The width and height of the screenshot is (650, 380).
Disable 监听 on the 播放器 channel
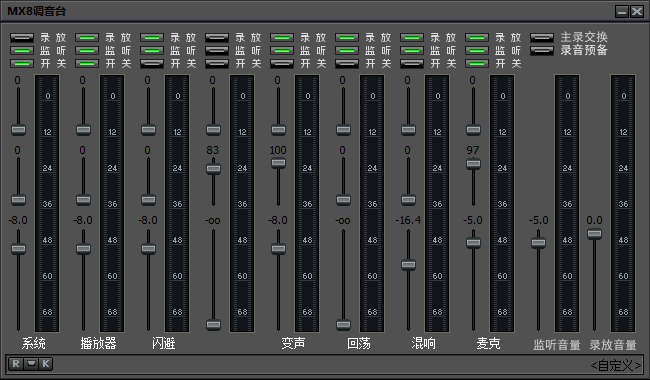pyautogui.click(x=87, y=51)
